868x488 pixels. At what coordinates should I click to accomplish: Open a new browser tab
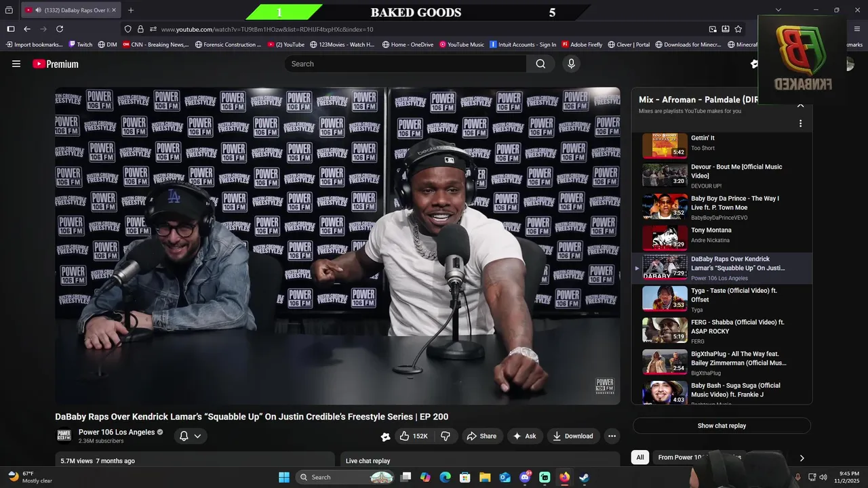pos(131,10)
